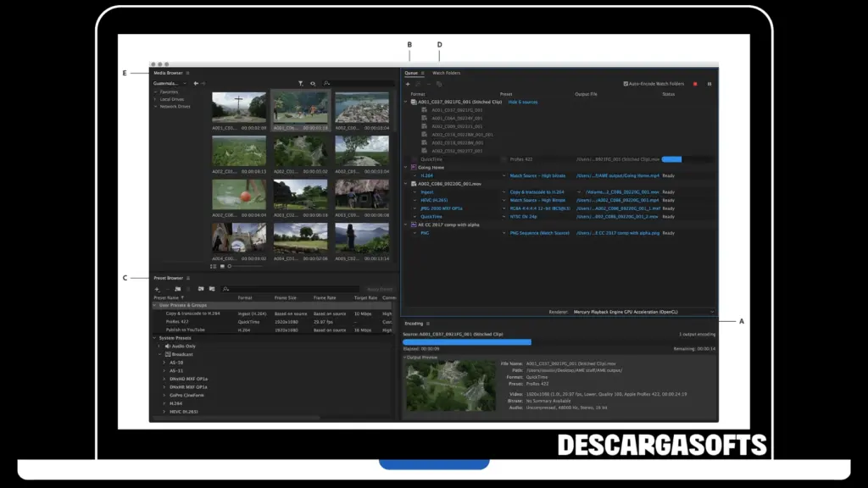The width and height of the screenshot is (868, 488).
Task: Pause the encoding queue
Action: pyautogui.click(x=709, y=84)
